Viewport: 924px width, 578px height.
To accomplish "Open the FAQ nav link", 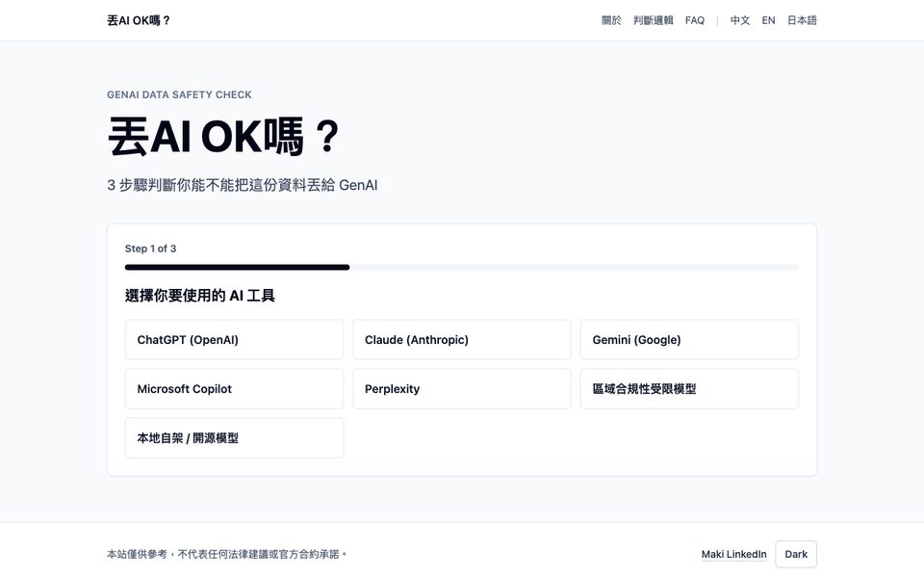I will 695,20.
